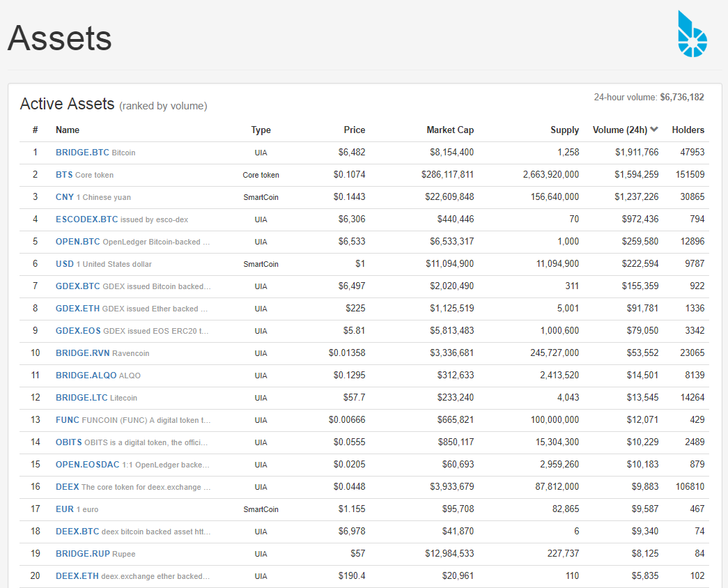
Task: Click DEEX holders count 106810
Action: click(x=690, y=487)
